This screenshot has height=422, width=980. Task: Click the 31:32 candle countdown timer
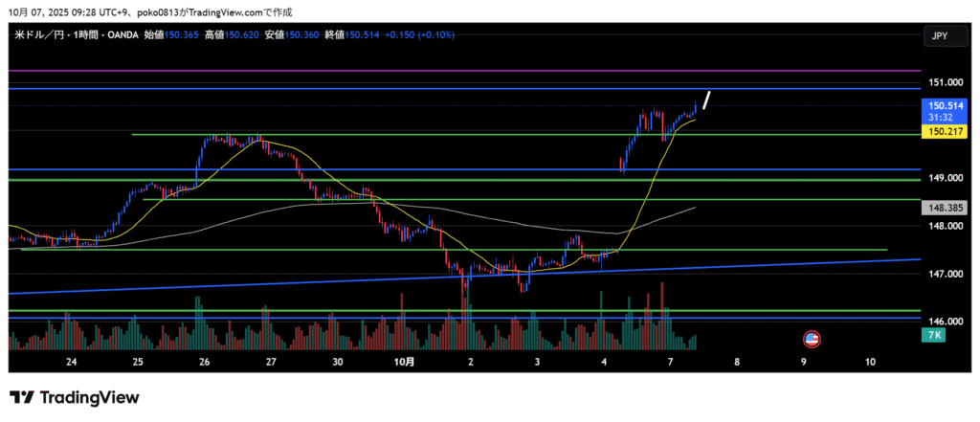pos(939,117)
